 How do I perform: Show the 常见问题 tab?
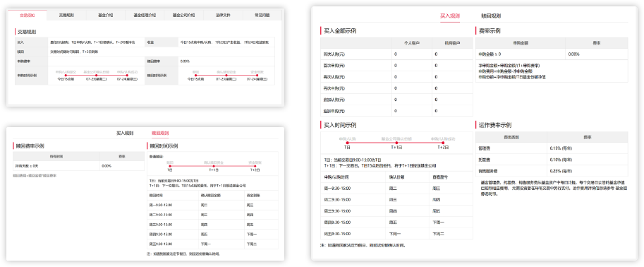point(262,15)
